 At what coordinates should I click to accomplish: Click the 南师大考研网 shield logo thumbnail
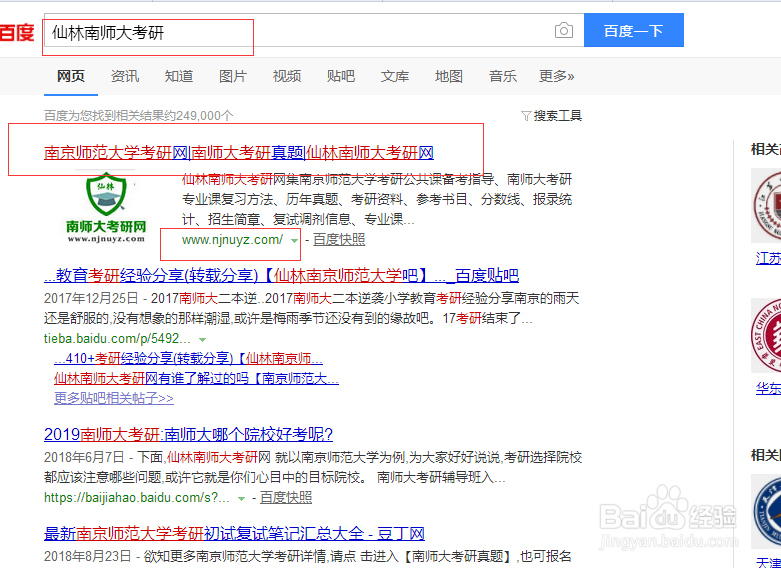tap(106, 207)
